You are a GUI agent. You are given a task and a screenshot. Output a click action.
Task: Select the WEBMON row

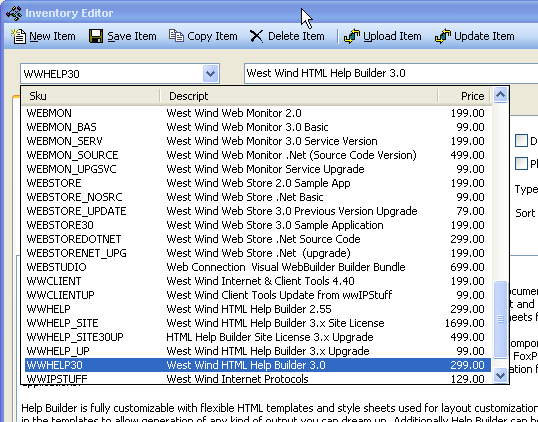click(258, 113)
